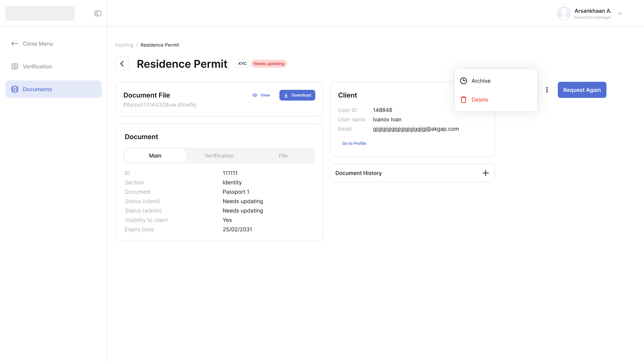
Task: View the document file via eye icon
Action: point(255,95)
